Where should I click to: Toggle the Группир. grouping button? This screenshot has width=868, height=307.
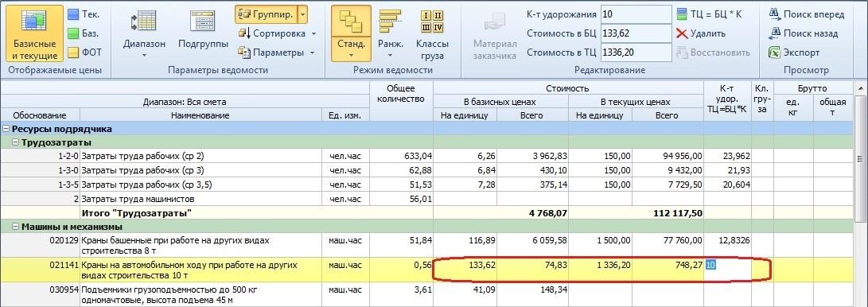pyautogui.click(x=266, y=14)
